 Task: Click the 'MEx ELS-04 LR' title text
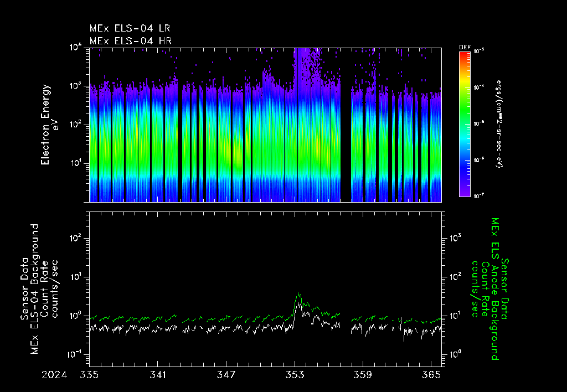click(x=130, y=28)
